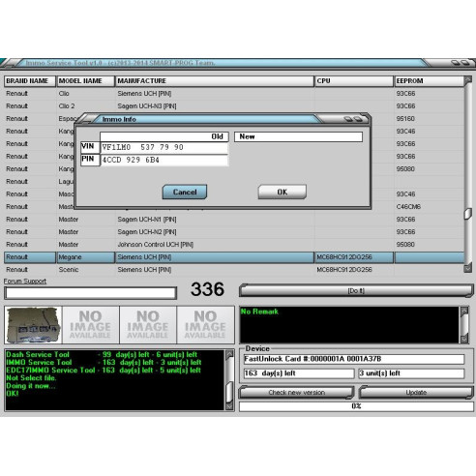The height and width of the screenshot is (476, 476).
Task: Click vehicle list scrollbar up arrow
Action: (x=468, y=79)
